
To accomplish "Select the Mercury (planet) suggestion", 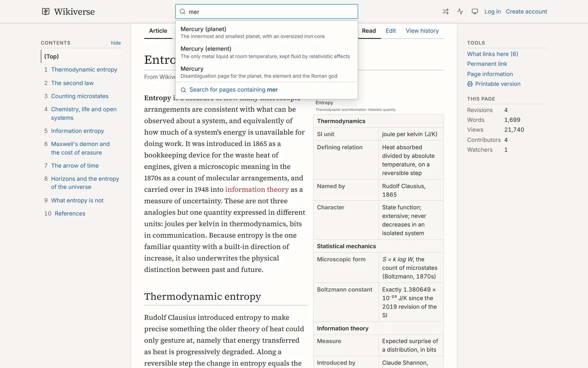I will click(266, 33).
